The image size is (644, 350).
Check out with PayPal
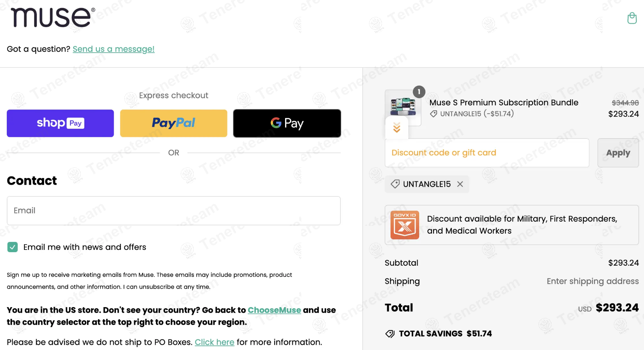pyautogui.click(x=174, y=123)
